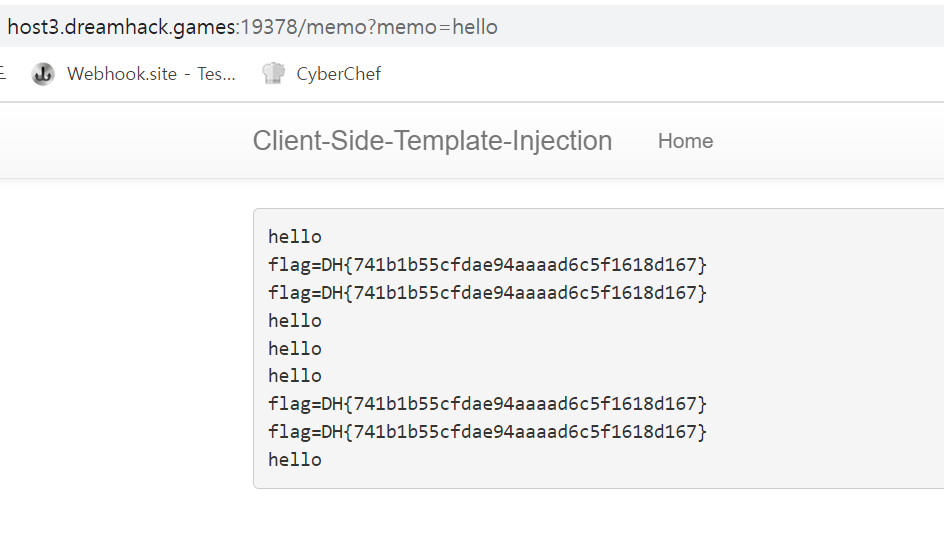Click the CyberChef chef hat icon
The height and width of the screenshot is (545, 944).
[273, 73]
